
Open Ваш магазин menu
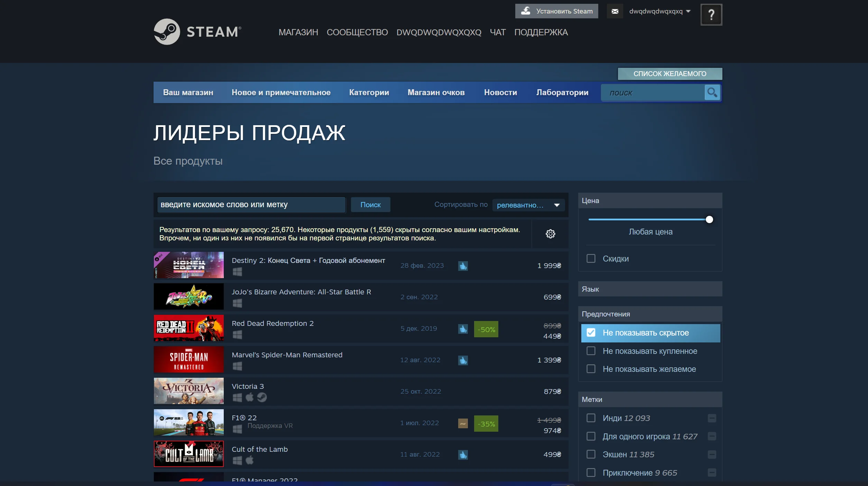[x=188, y=92]
